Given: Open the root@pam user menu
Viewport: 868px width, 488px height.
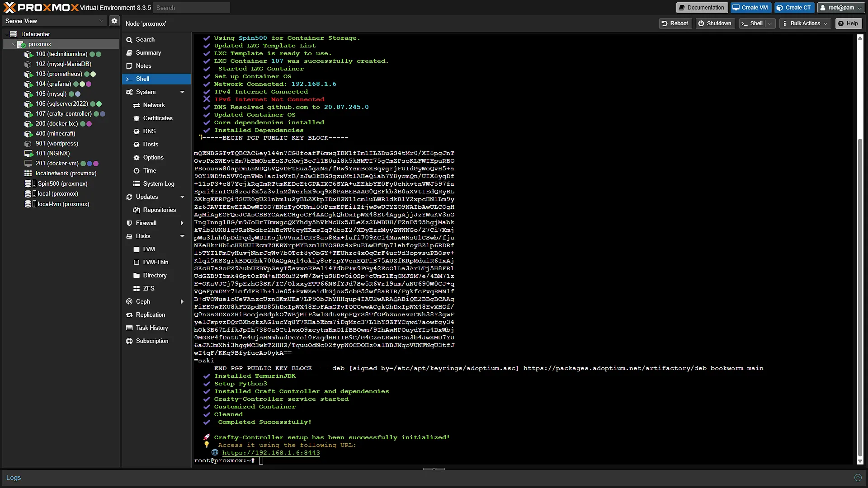Looking at the screenshot, I should point(840,8).
